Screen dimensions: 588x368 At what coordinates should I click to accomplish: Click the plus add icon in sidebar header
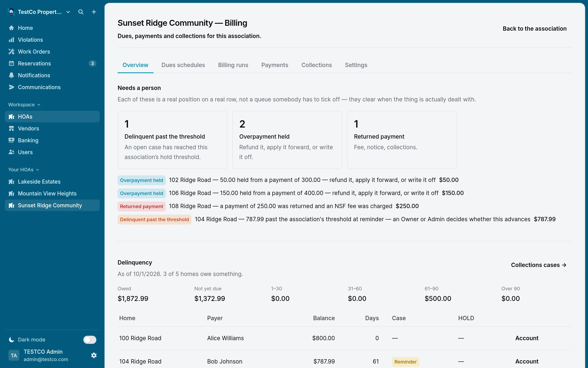click(x=94, y=12)
